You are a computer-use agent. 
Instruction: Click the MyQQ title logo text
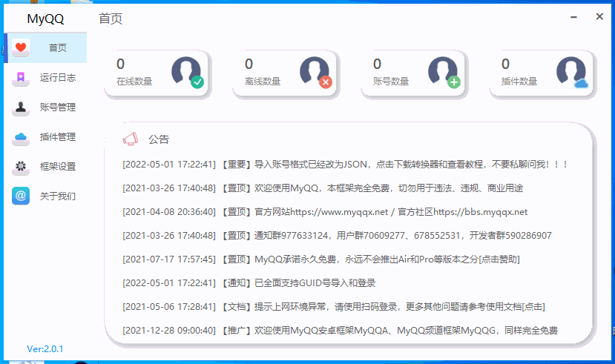(x=45, y=19)
